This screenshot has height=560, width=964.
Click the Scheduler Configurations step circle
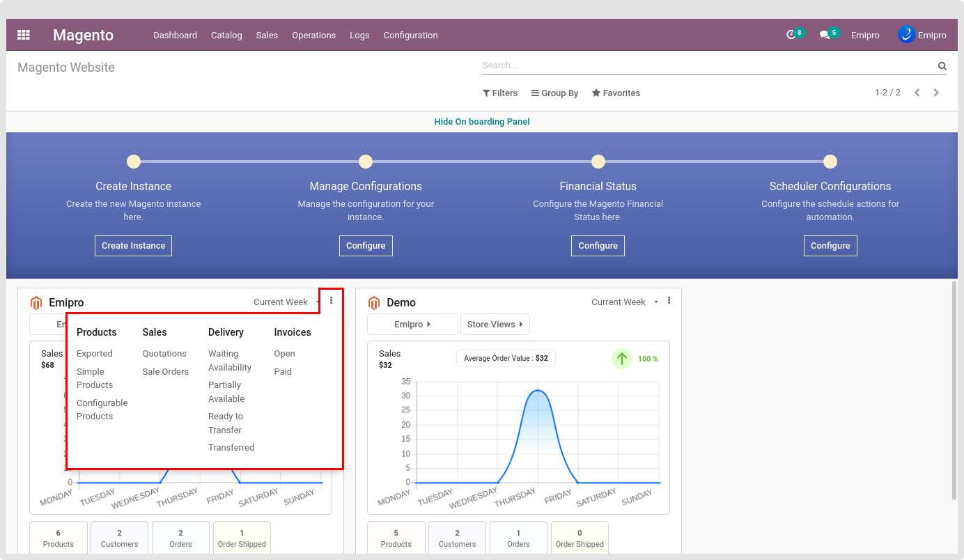coord(830,162)
